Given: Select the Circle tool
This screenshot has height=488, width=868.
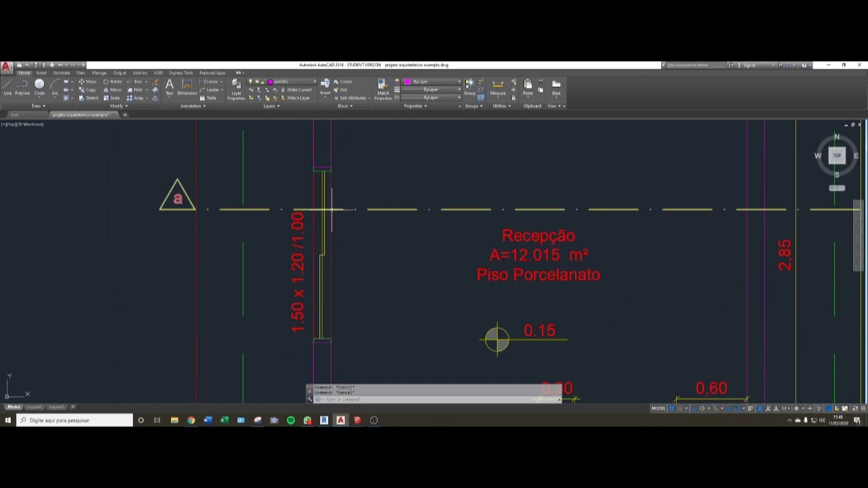Looking at the screenshot, I should click(x=39, y=87).
